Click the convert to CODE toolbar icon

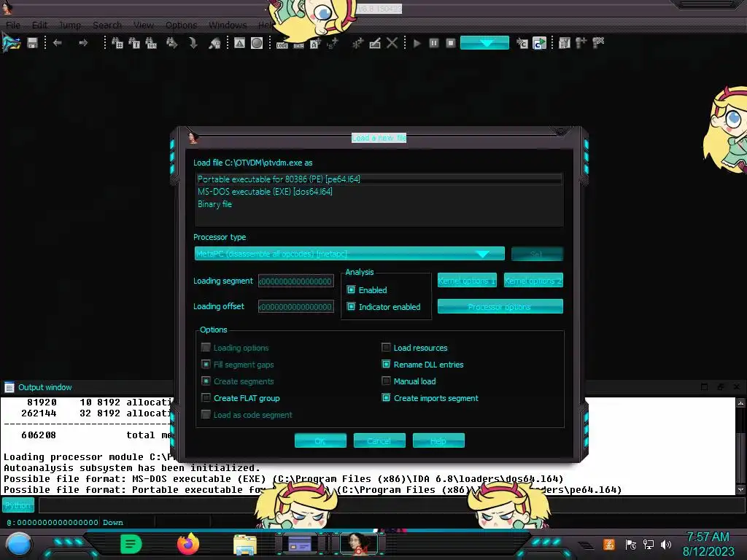[x=282, y=44]
